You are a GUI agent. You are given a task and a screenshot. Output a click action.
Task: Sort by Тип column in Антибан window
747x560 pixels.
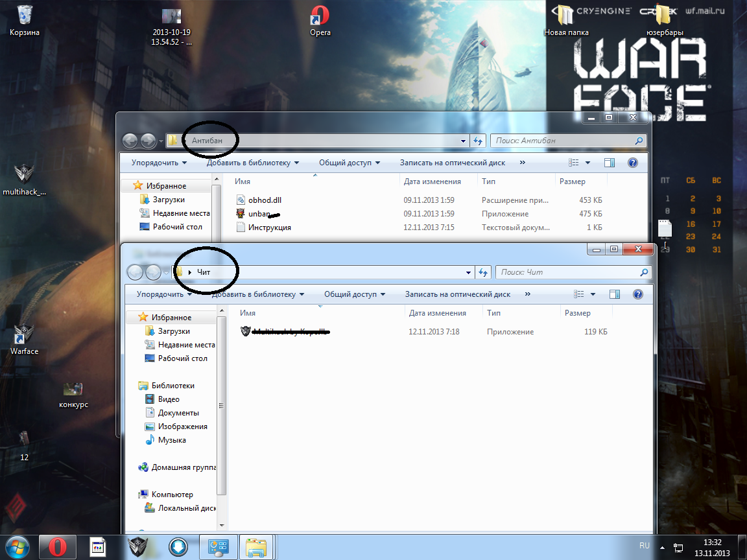(488, 181)
